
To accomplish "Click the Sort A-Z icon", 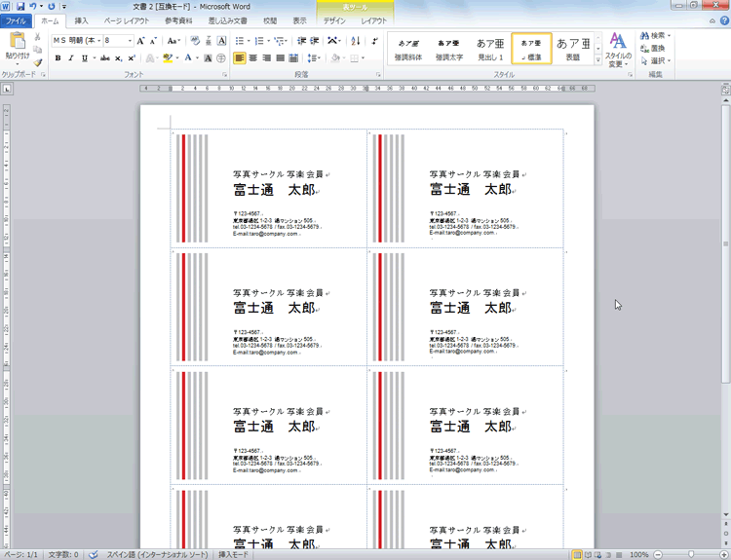I will 355,41.
